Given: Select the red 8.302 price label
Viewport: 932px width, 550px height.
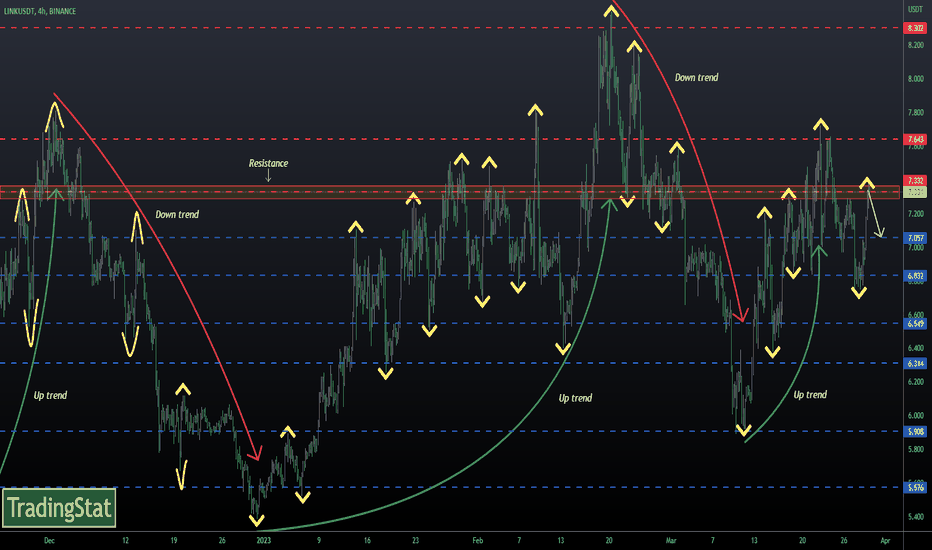Looking at the screenshot, I should pyautogui.click(x=915, y=28).
